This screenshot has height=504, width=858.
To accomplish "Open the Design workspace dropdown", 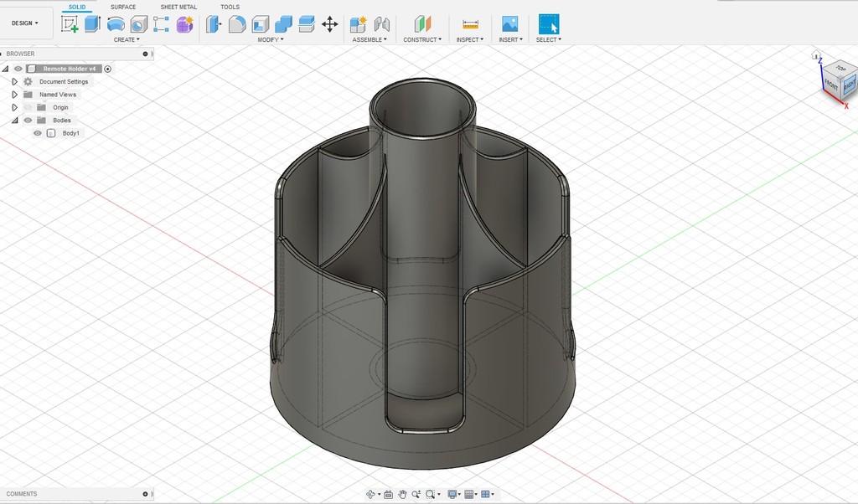I will [x=25, y=23].
